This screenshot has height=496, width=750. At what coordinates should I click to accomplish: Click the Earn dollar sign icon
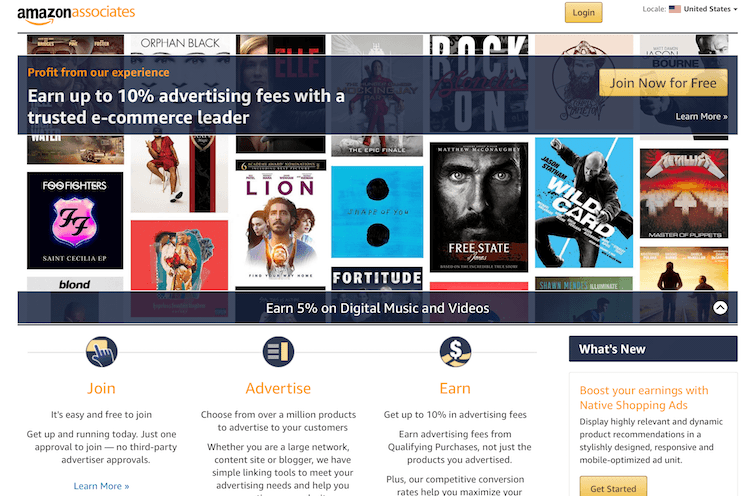(x=455, y=352)
